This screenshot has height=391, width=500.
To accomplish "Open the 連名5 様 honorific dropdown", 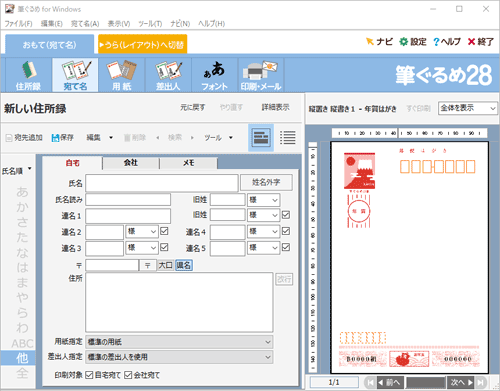I will (x=263, y=248).
